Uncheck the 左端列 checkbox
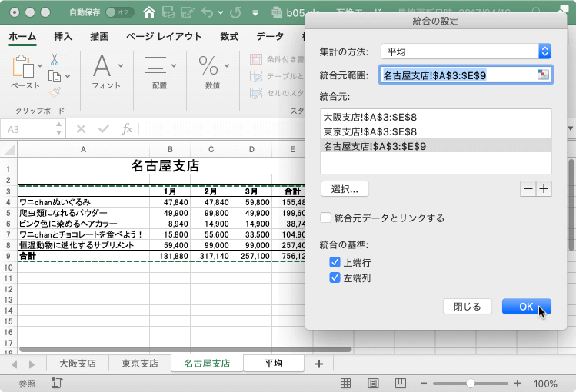576x392 pixels. (x=335, y=277)
